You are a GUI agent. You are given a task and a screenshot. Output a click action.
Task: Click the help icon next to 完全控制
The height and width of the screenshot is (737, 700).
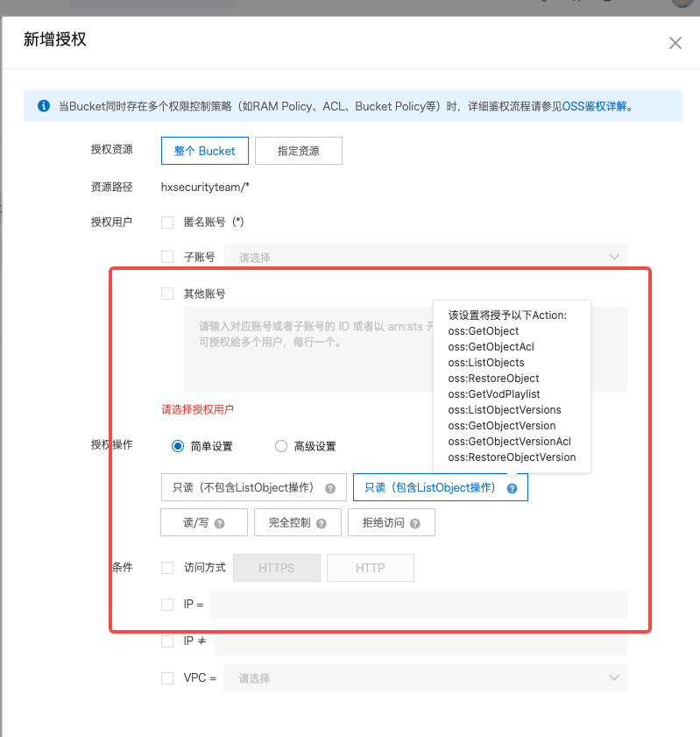pyautogui.click(x=322, y=523)
